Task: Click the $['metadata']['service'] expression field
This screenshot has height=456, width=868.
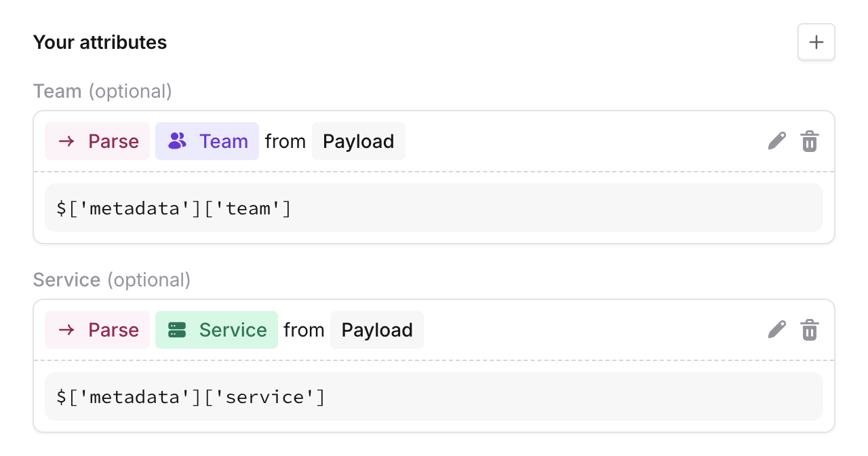Action: (434, 396)
